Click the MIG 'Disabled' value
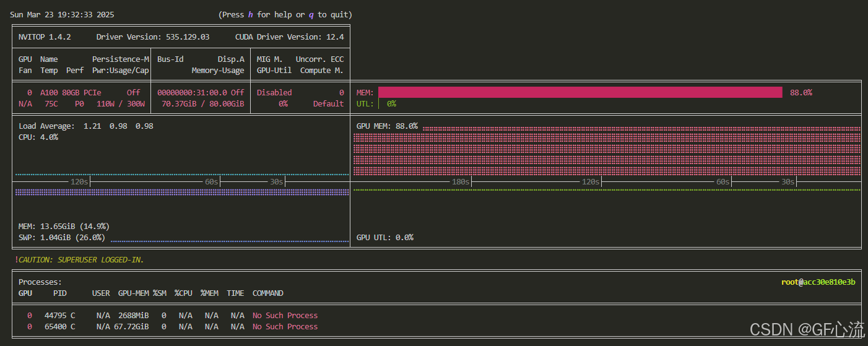Viewport: 868px width, 346px height. pyautogui.click(x=274, y=93)
